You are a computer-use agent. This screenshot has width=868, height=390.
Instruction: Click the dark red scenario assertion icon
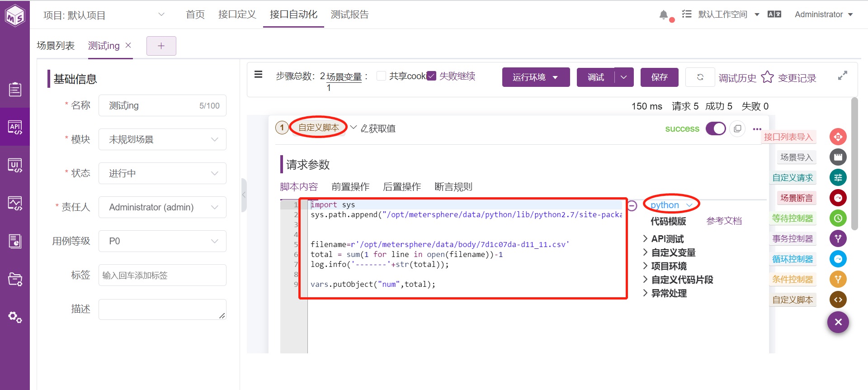point(838,198)
